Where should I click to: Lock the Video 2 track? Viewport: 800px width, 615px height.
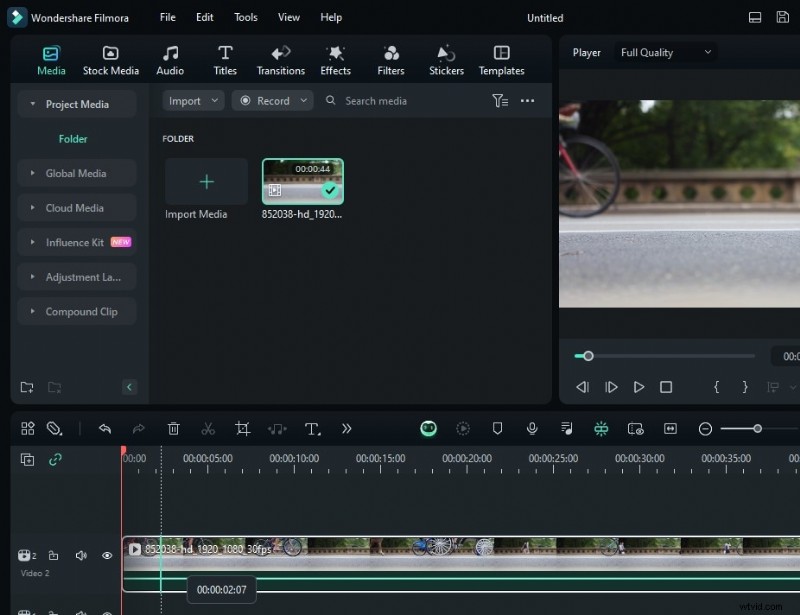pyautogui.click(x=54, y=555)
